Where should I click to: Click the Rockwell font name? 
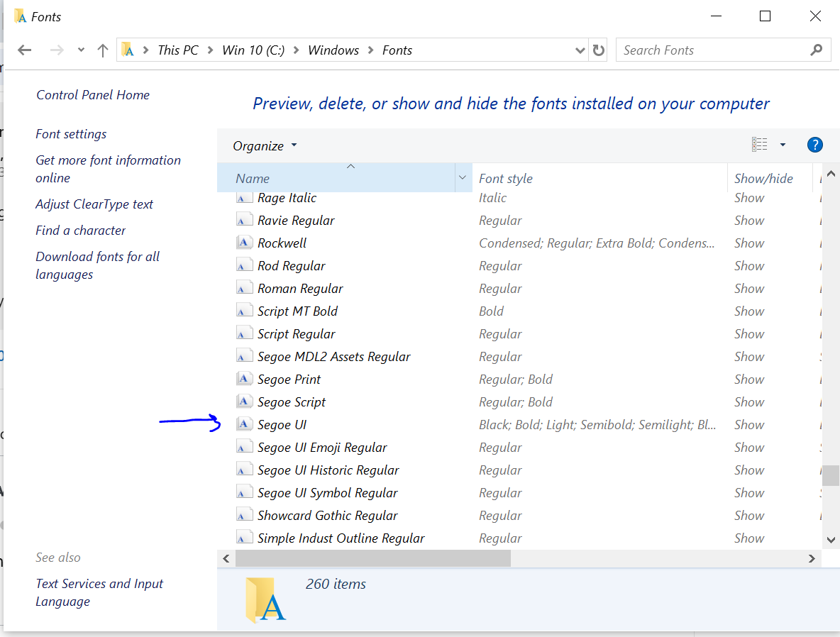coord(282,243)
